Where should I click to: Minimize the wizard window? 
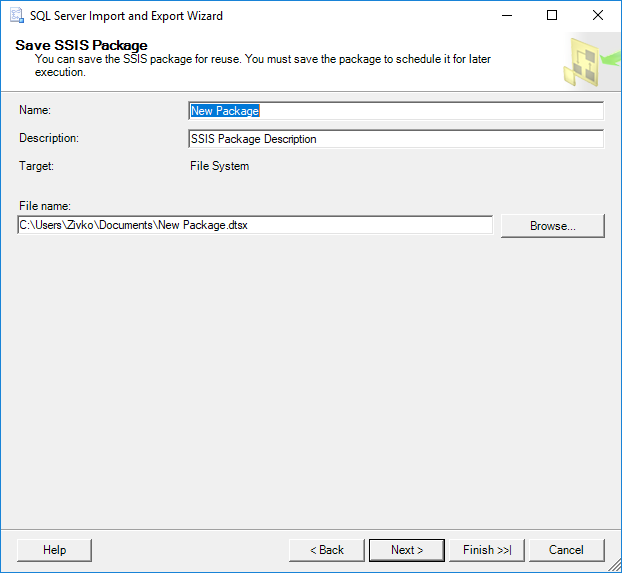(507, 15)
